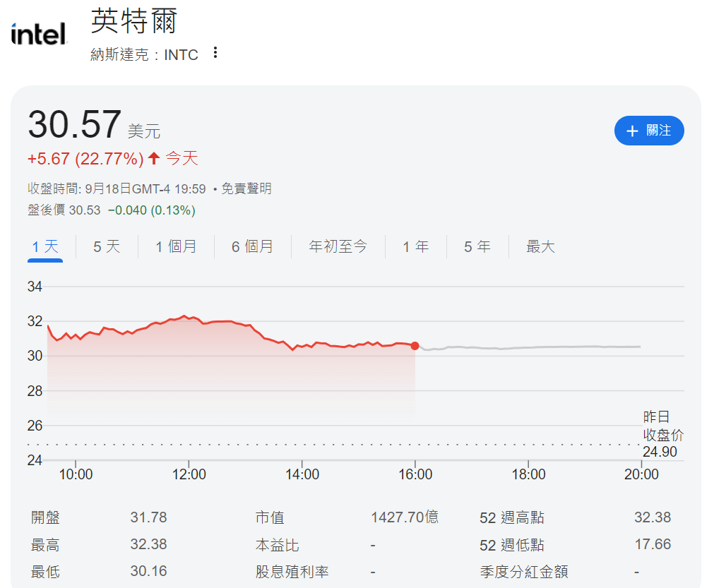Click the 昨日收盘价 24.90 label

663,434
